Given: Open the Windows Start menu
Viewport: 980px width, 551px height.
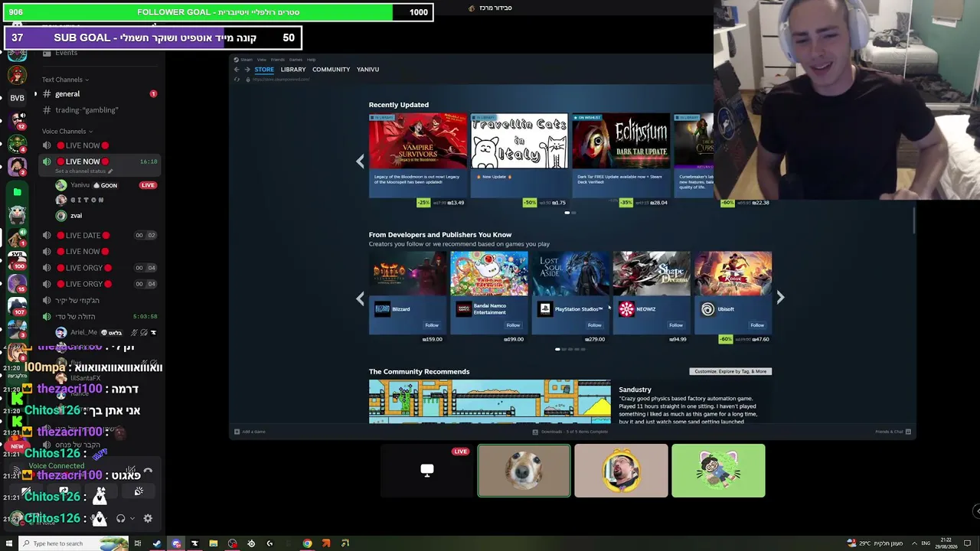Looking at the screenshot, I should [x=8, y=543].
